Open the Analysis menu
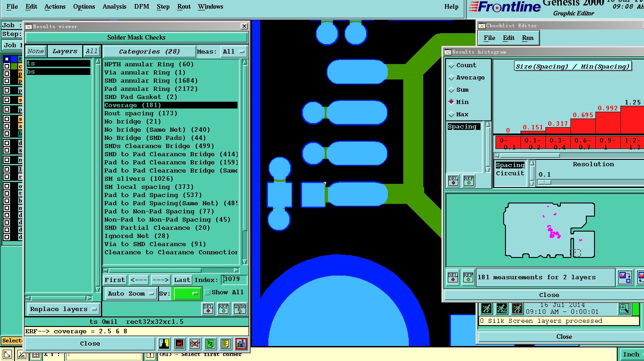Screen dimensions: 644x361 point(114,6)
